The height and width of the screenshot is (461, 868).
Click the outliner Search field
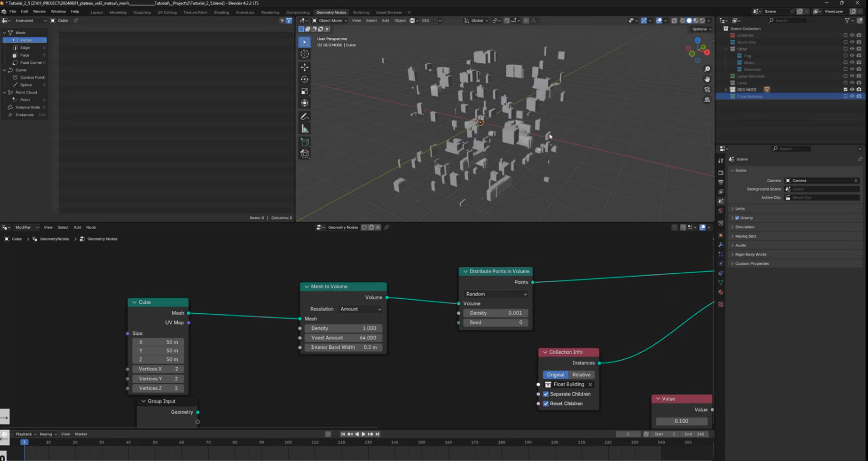[x=787, y=21]
